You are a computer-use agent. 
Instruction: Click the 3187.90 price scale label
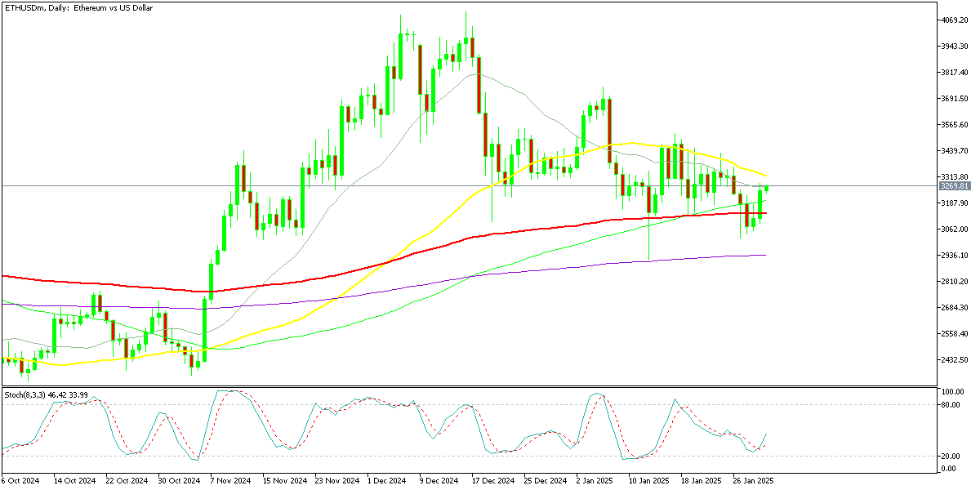954,203
